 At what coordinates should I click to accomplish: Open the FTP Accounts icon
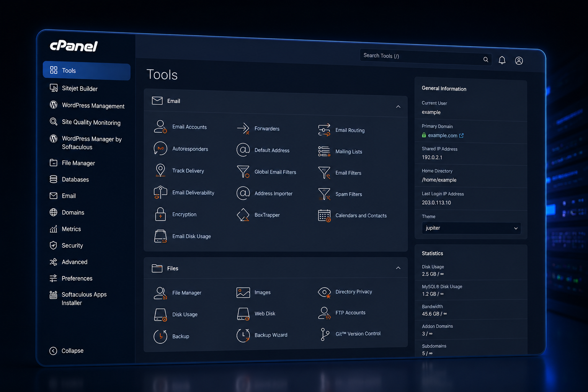point(324,313)
